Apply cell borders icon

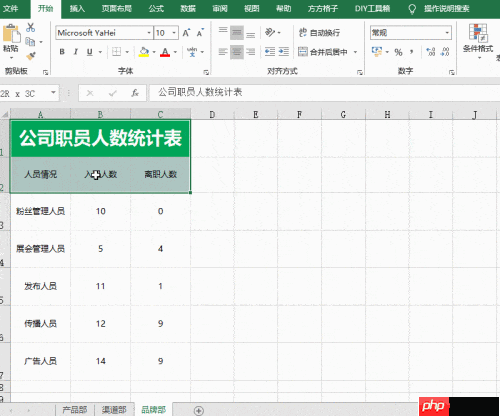[116, 52]
